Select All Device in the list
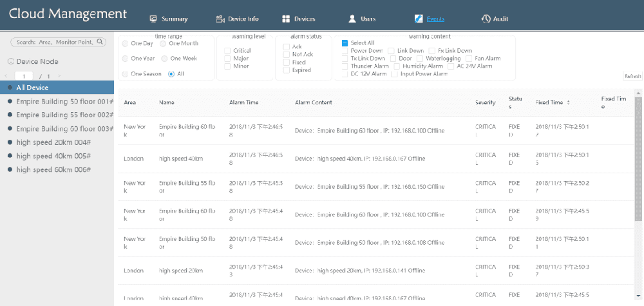Image resolution: width=644 pixels, height=306 pixels. click(57, 88)
